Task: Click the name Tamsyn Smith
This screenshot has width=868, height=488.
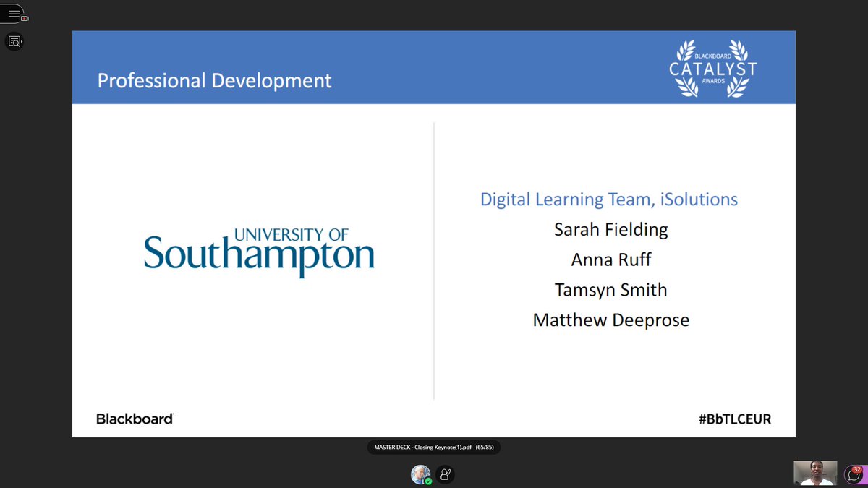Action: (x=610, y=290)
